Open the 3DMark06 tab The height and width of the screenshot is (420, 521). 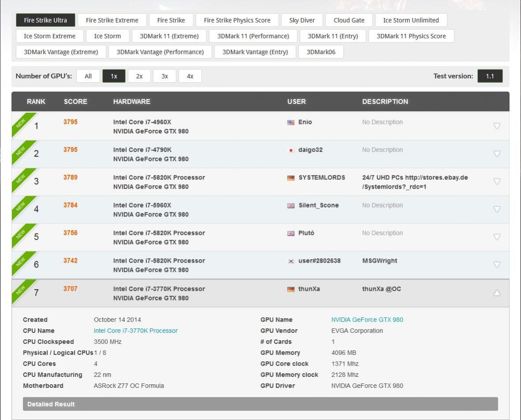[321, 52]
